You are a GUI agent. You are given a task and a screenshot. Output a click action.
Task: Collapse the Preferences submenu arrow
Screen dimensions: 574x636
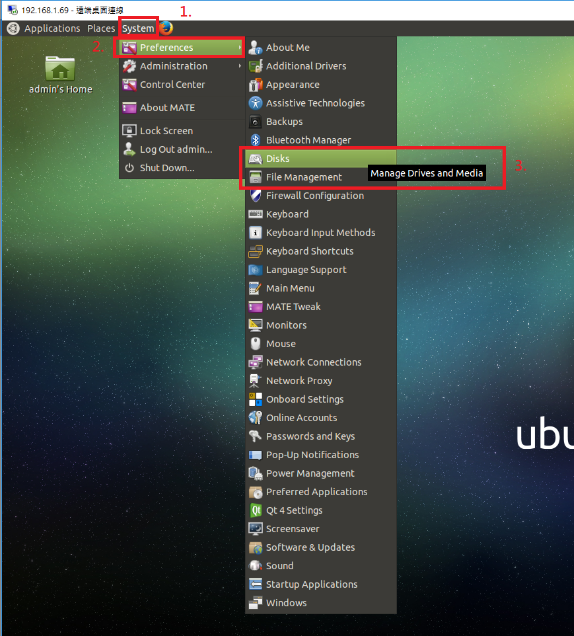(x=240, y=47)
